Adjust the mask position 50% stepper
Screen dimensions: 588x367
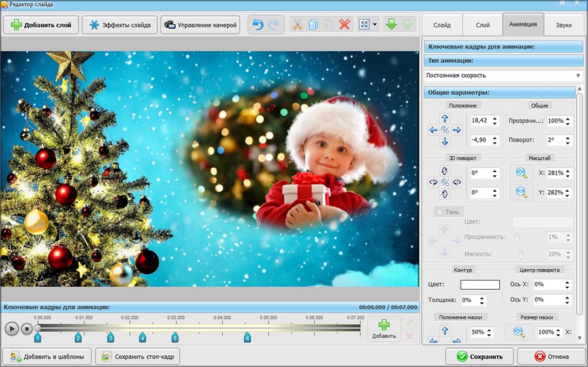coord(489,332)
